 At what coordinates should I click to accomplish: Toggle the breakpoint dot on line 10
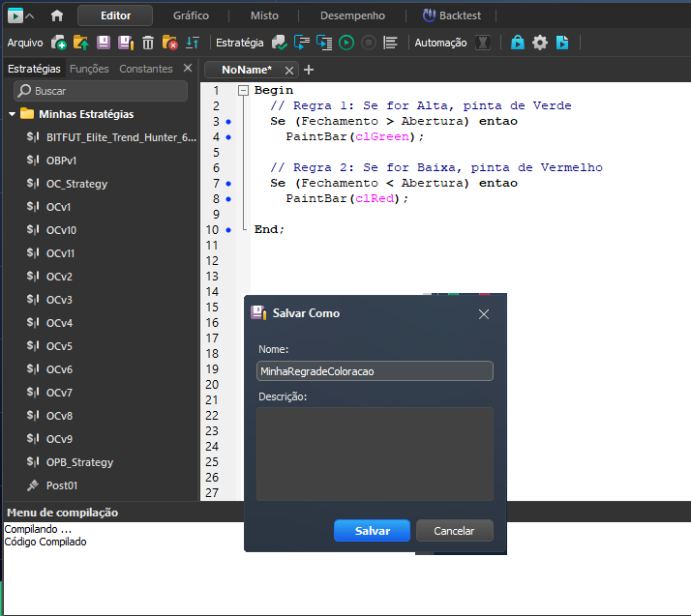pos(228,230)
